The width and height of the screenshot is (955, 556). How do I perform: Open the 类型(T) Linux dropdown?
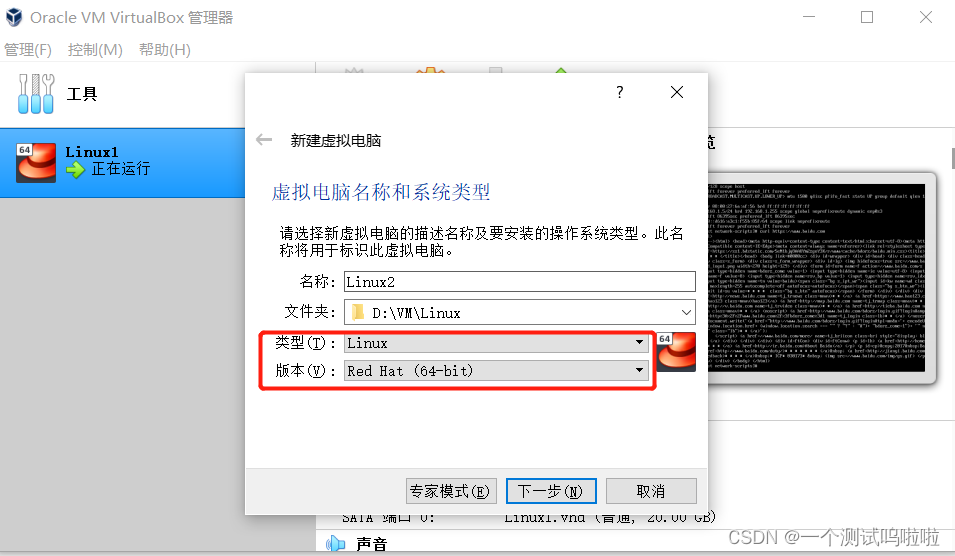click(x=495, y=343)
